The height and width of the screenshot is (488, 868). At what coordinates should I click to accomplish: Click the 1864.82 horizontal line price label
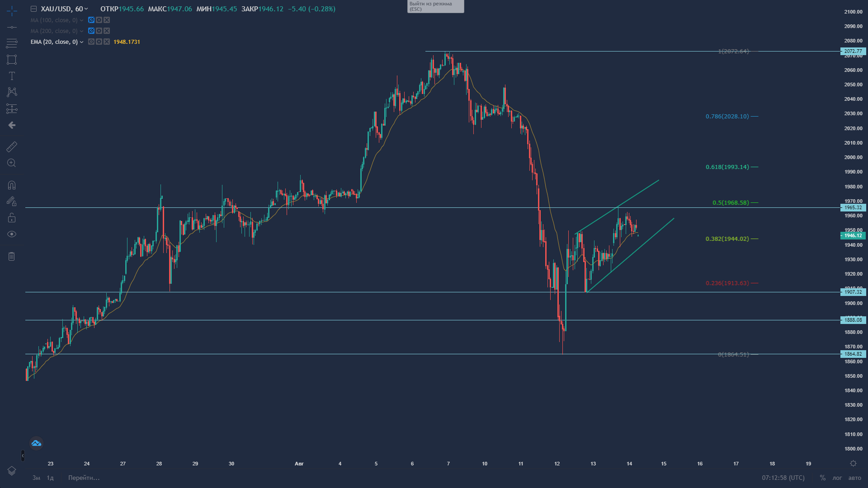pyautogui.click(x=853, y=354)
